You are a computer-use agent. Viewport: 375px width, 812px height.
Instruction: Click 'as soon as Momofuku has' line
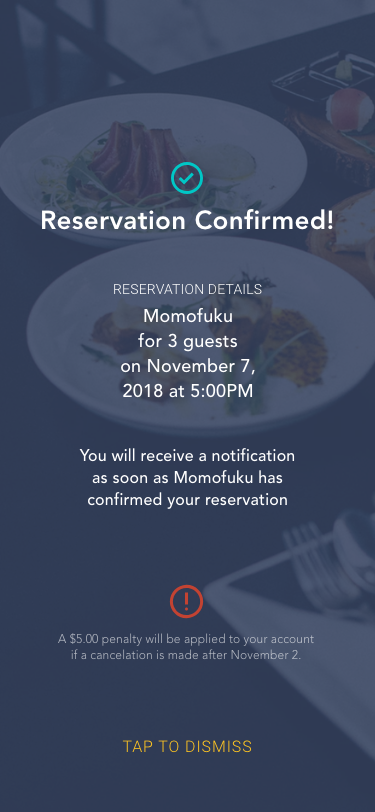click(x=187, y=478)
